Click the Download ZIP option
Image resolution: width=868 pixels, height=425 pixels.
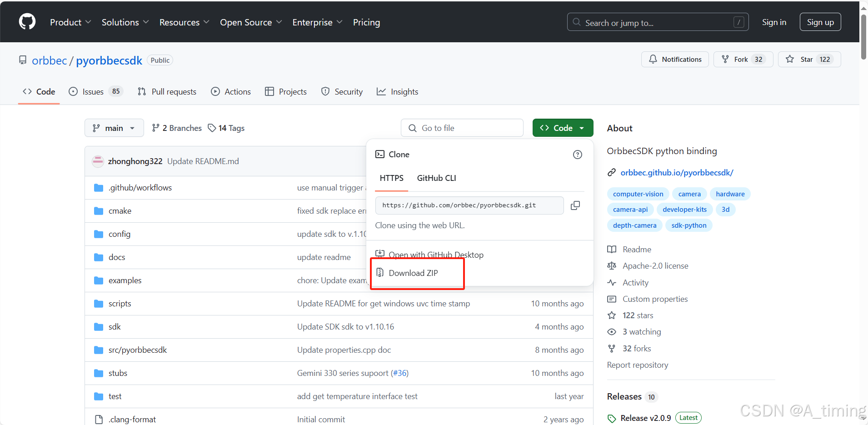413,273
